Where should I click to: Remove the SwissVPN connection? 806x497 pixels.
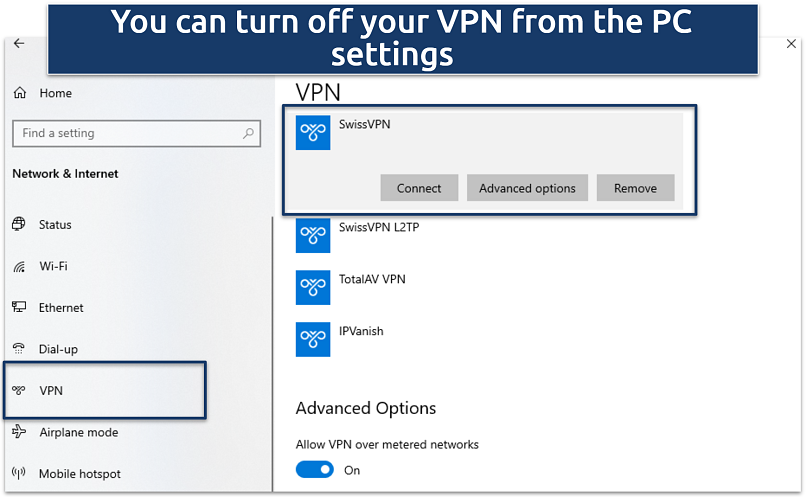635,188
